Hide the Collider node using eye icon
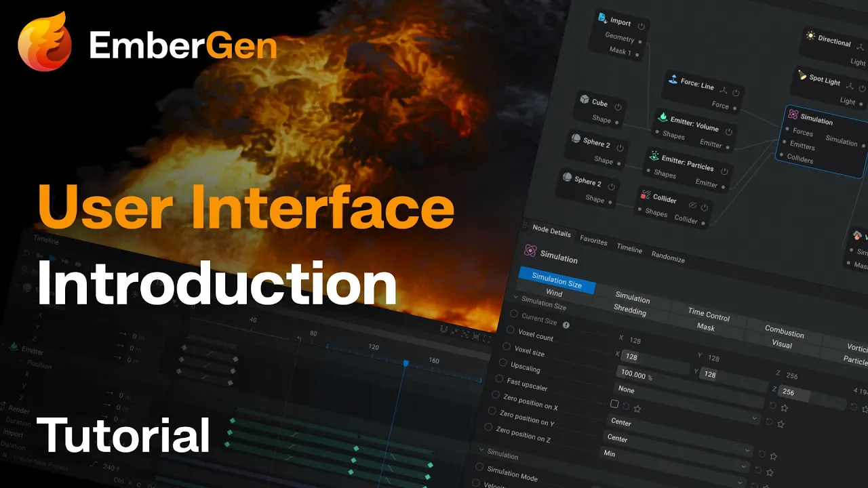This screenshot has width=868, height=488. click(692, 204)
